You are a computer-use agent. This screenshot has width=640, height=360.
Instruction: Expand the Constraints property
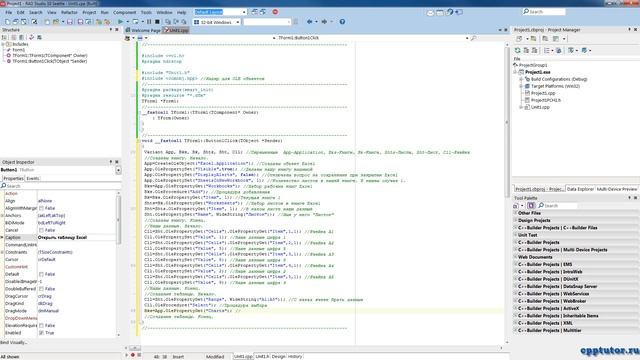[x=2, y=252]
